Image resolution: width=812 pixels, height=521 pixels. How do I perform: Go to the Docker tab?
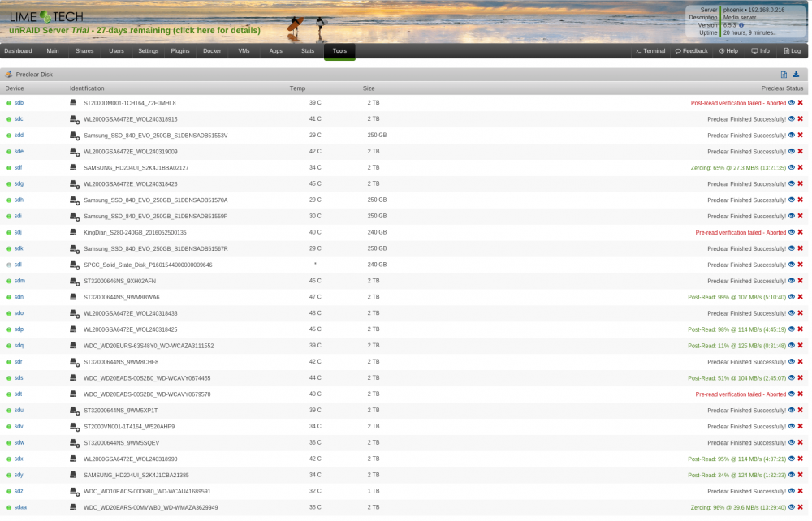[x=212, y=50]
